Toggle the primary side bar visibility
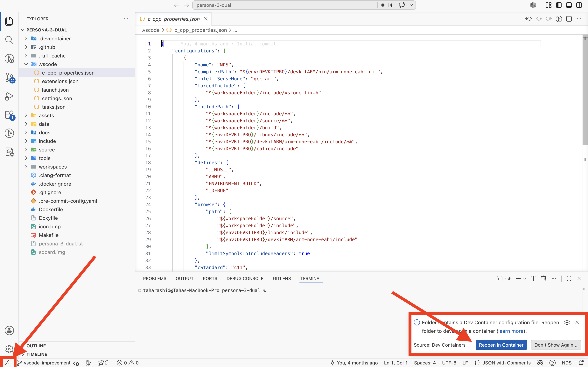588x367 pixels. (559, 5)
